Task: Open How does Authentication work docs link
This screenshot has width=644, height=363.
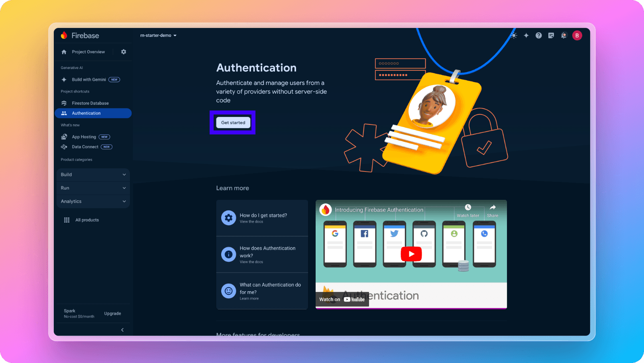Action: tap(262, 254)
